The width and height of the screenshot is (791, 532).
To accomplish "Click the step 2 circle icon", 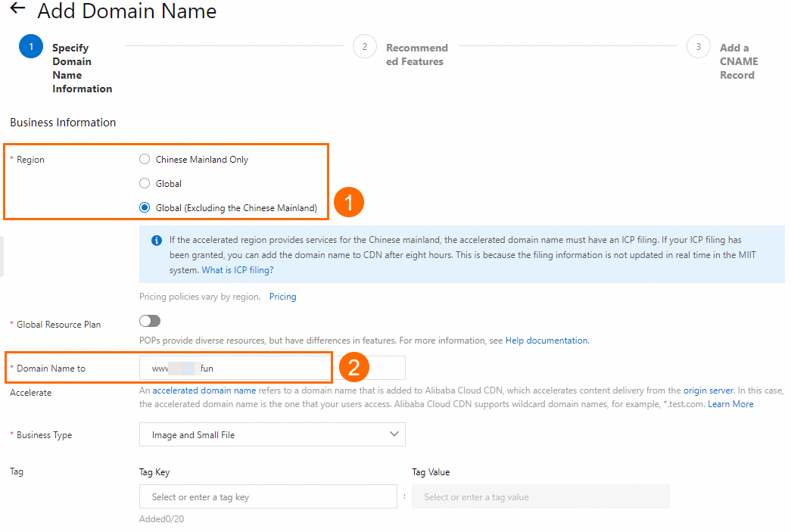I will coord(364,47).
